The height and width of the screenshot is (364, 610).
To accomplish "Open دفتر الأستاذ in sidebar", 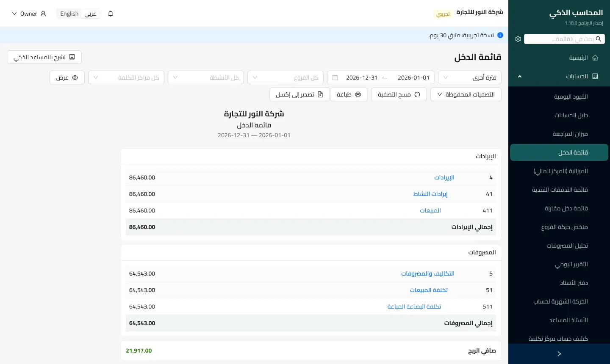I will (559, 283).
